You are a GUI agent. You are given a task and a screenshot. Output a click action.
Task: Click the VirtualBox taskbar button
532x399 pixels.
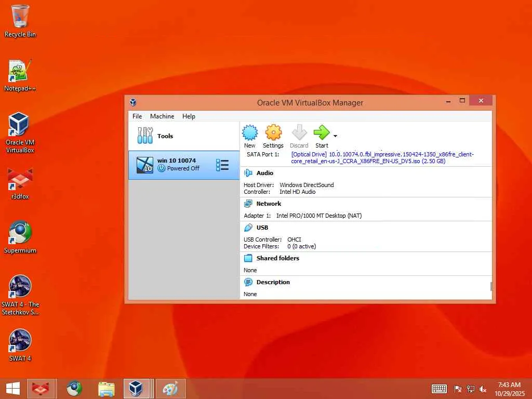137,389
